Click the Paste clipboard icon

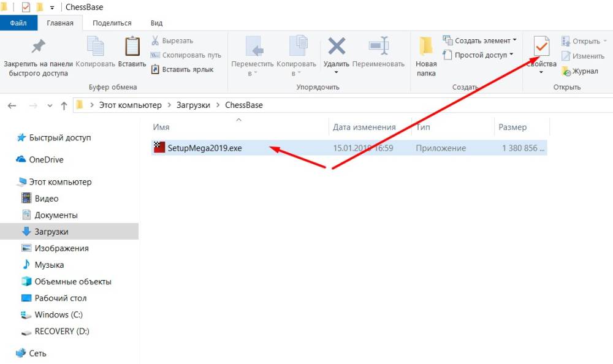tap(132, 47)
